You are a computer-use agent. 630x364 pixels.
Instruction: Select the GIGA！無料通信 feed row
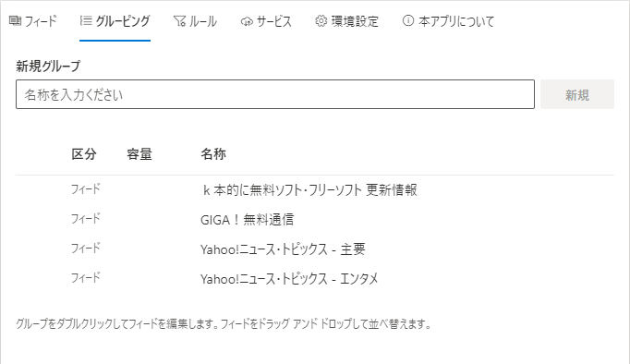(315, 219)
